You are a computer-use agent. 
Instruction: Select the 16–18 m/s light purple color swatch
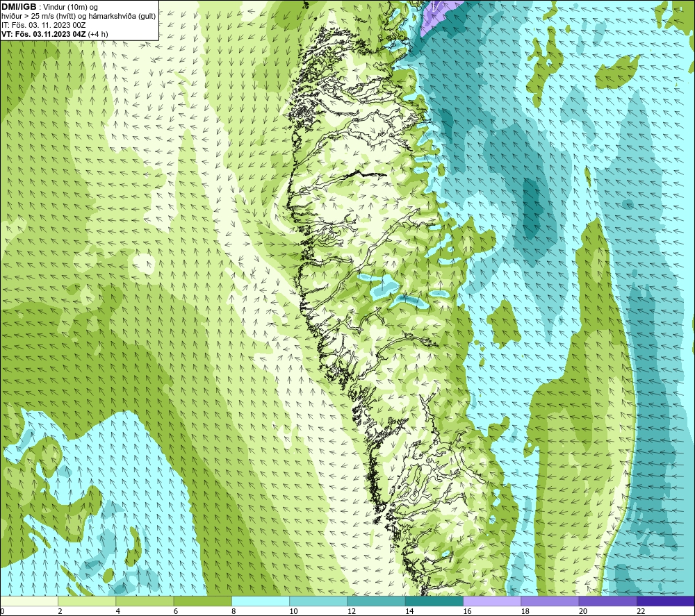click(x=492, y=601)
